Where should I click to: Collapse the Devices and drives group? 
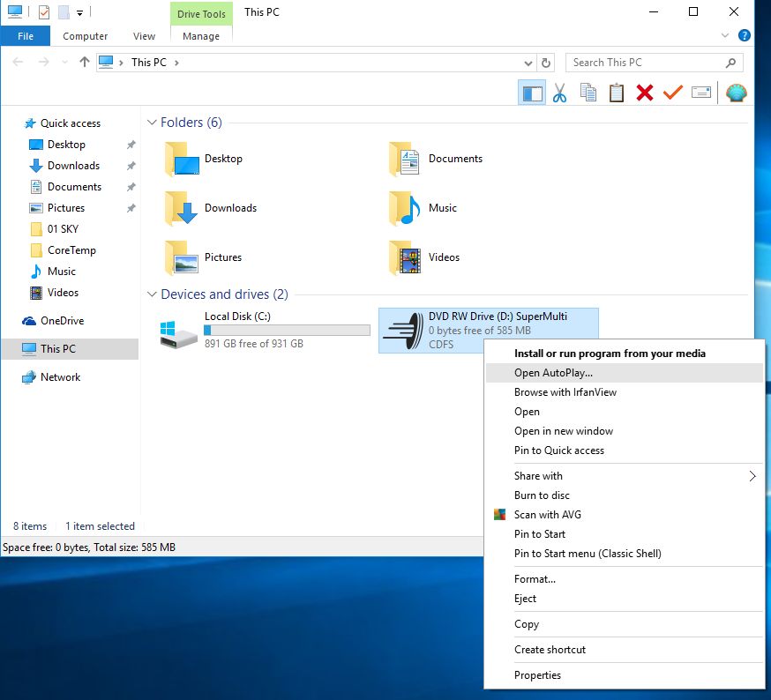point(152,294)
